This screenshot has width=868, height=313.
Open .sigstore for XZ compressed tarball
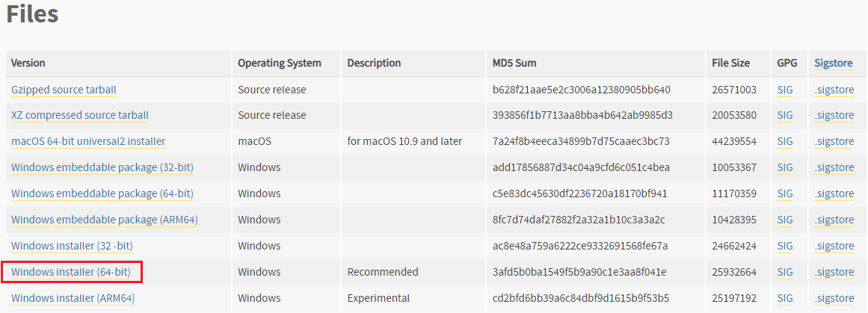click(834, 115)
